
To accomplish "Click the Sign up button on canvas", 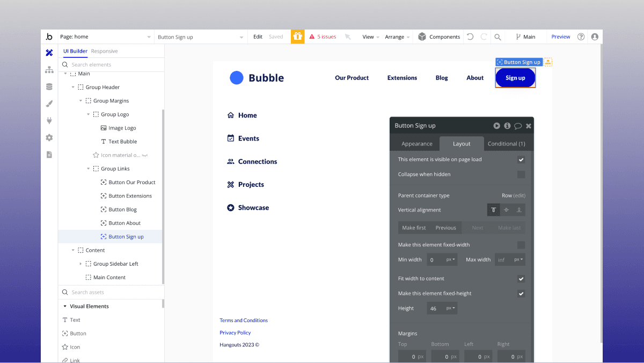I will pos(515,78).
